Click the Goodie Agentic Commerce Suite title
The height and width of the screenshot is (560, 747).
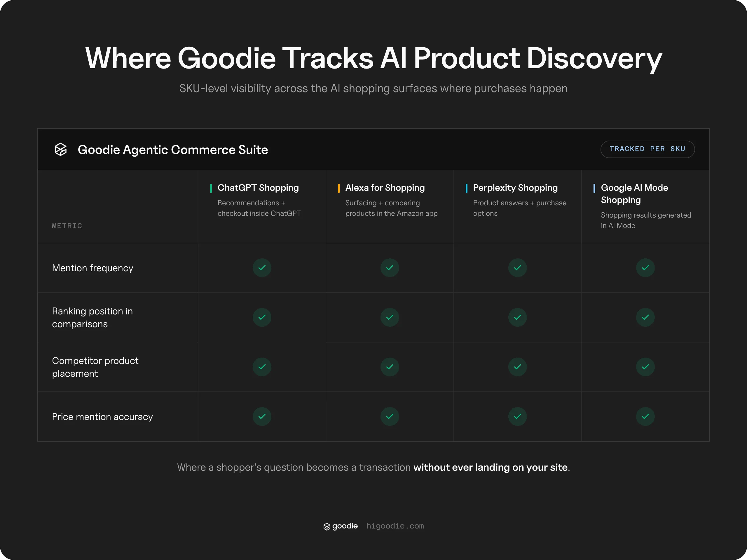click(173, 150)
